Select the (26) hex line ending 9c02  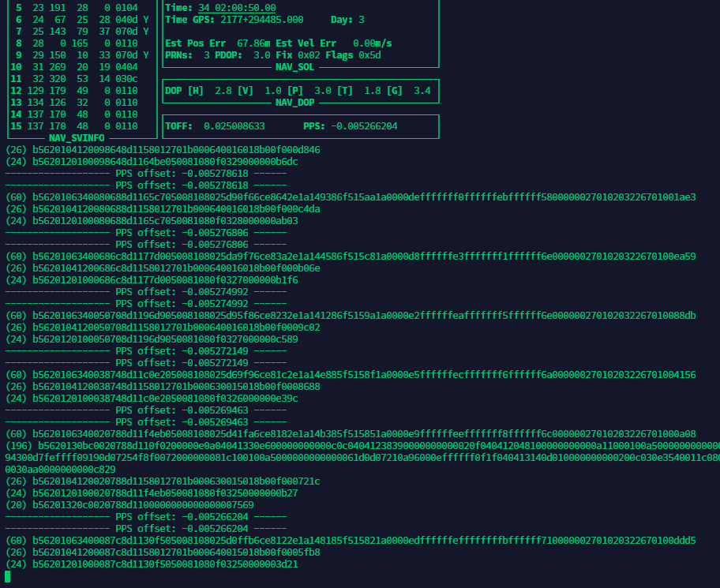coord(163,328)
